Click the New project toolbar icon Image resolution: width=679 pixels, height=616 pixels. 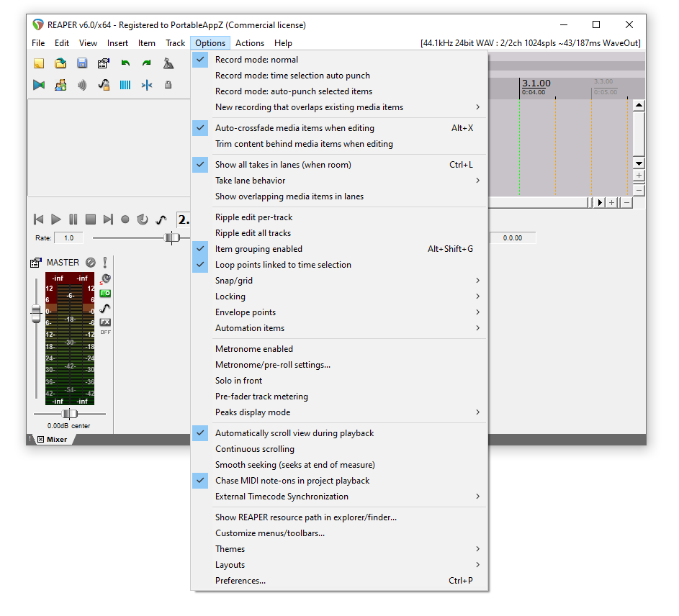coord(39,63)
